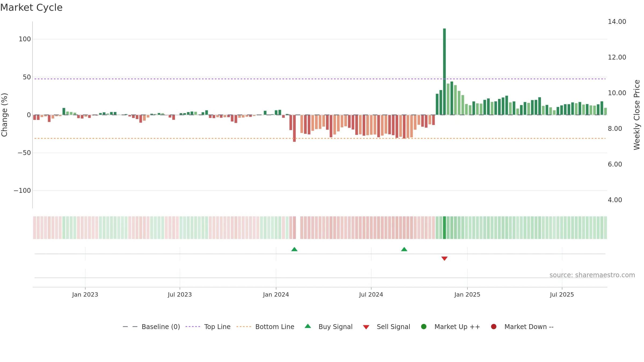Click the Jan 2025 x-axis label
Screen dimensions: 644x362
pyautogui.click(x=467, y=294)
